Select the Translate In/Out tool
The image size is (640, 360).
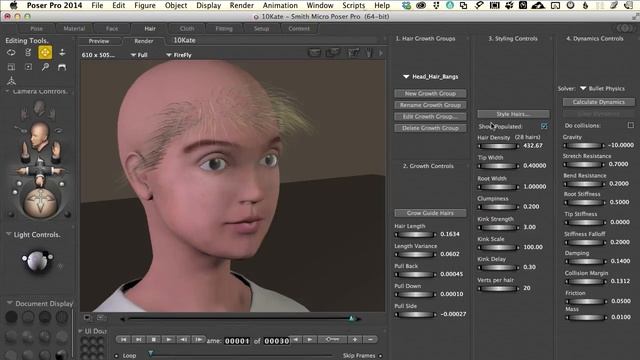click(62, 53)
